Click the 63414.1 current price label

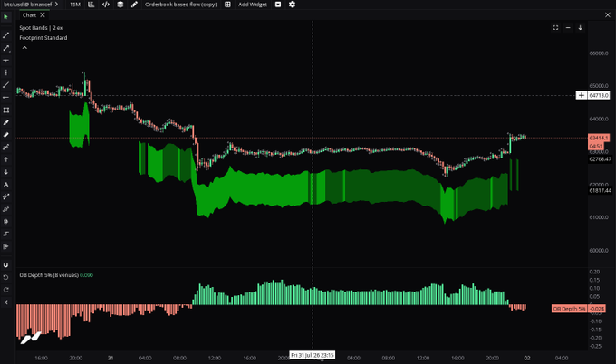pyautogui.click(x=599, y=138)
